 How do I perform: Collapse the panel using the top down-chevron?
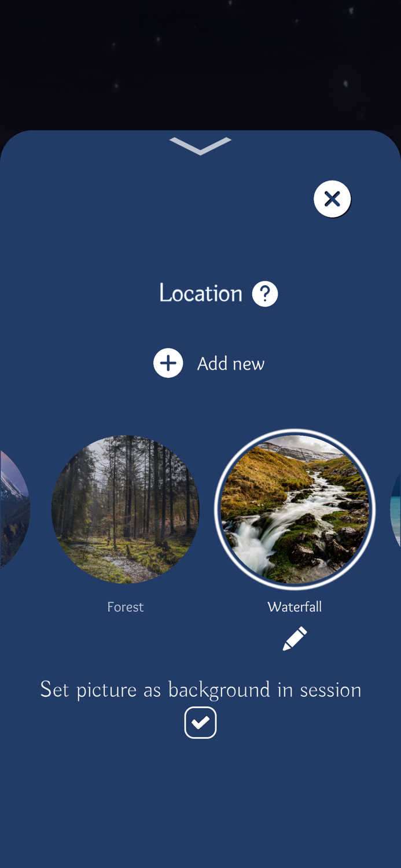coord(200,146)
